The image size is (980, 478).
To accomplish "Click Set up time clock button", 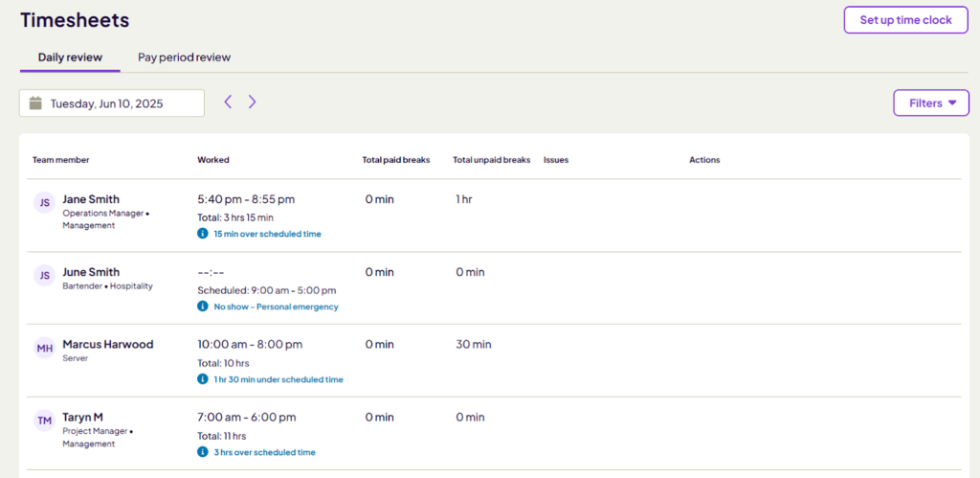I will click(x=905, y=20).
